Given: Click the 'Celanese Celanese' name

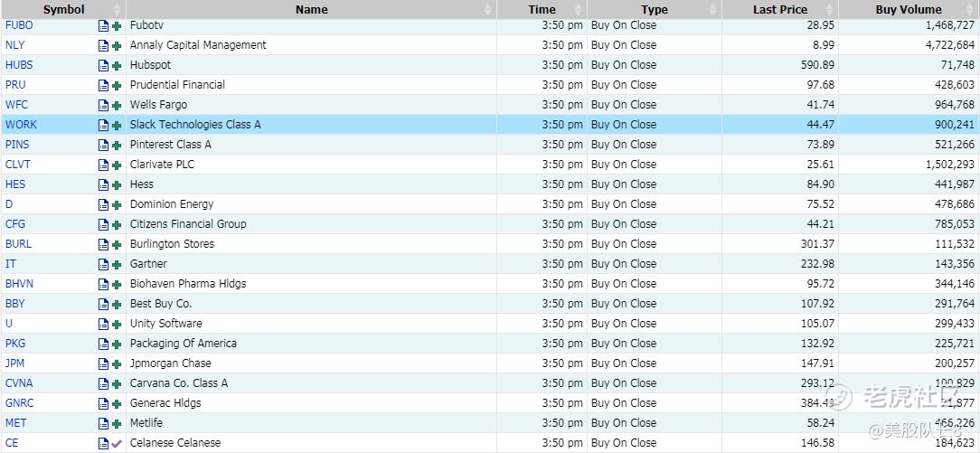Looking at the screenshot, I should 175,443.
